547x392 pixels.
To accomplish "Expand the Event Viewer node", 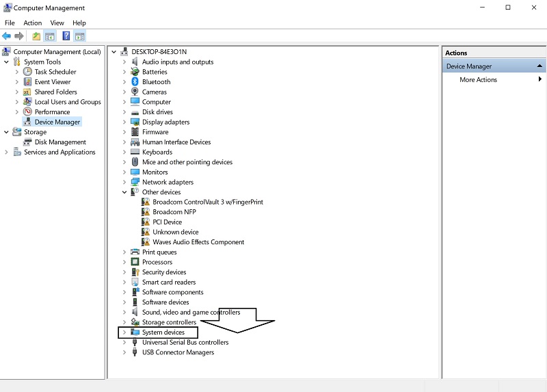I will click(x=16, y=81).
